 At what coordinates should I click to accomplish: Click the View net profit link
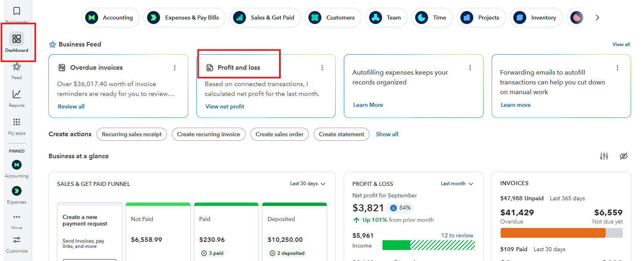(225, 106)
